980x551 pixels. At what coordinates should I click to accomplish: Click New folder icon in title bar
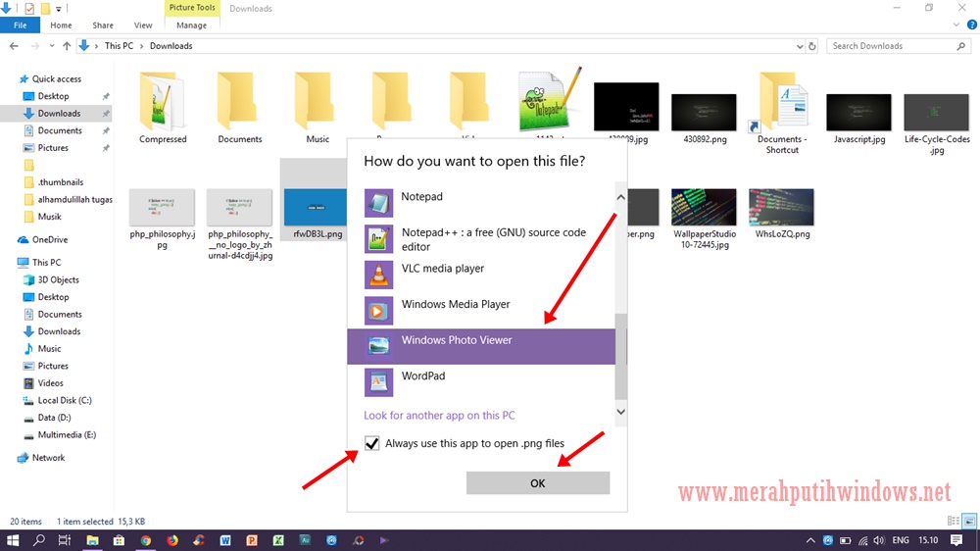click(45, 9)
